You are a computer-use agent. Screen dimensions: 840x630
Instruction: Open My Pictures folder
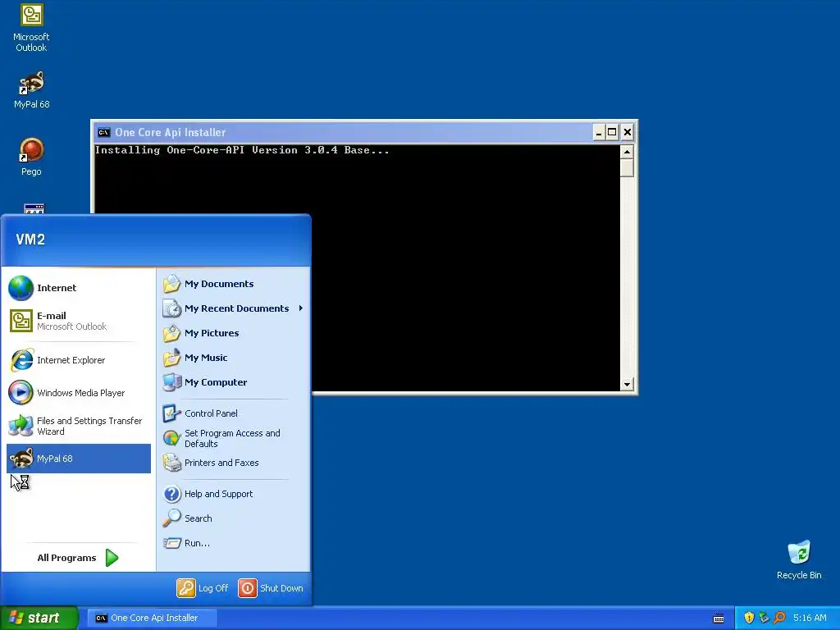[x=233, y=333]
